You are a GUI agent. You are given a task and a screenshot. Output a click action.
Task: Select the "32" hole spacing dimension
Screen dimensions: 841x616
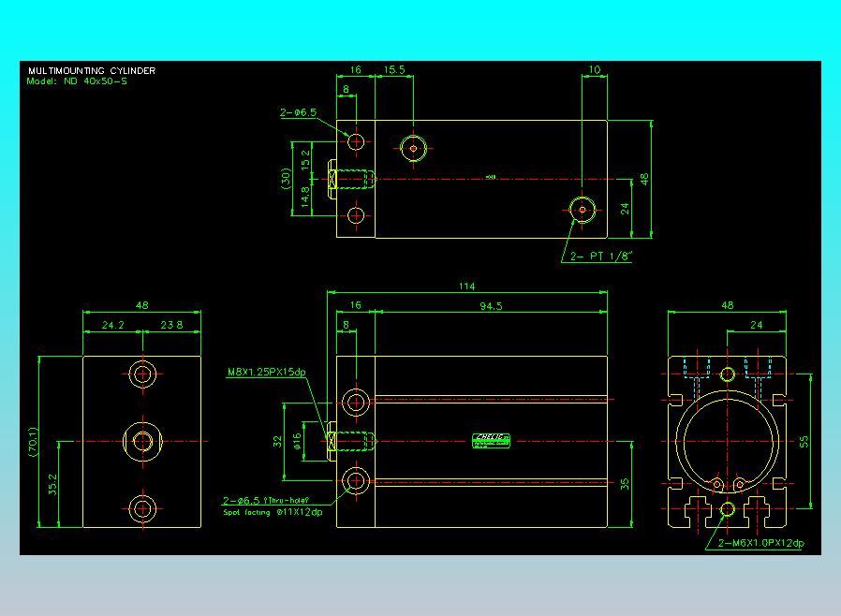pyautogui.click(x=277, y=441)
